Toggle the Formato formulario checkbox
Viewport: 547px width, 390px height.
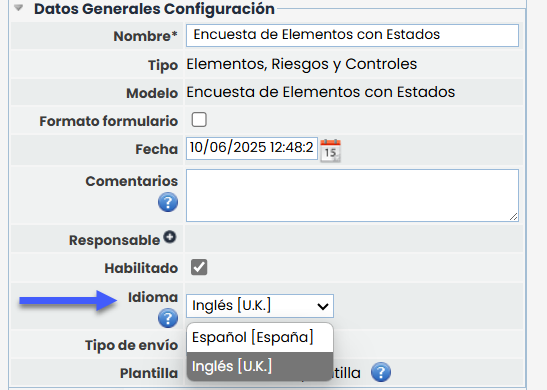click(199, 120)
